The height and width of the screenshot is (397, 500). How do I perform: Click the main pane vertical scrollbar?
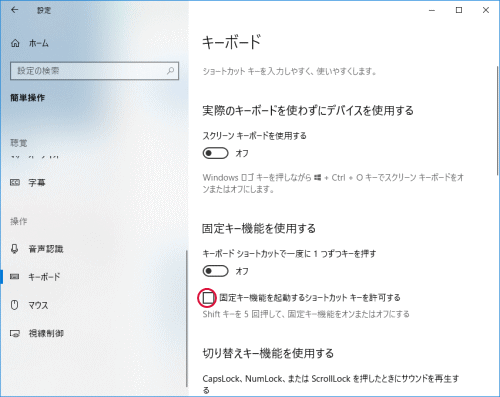tap(498, 121)
